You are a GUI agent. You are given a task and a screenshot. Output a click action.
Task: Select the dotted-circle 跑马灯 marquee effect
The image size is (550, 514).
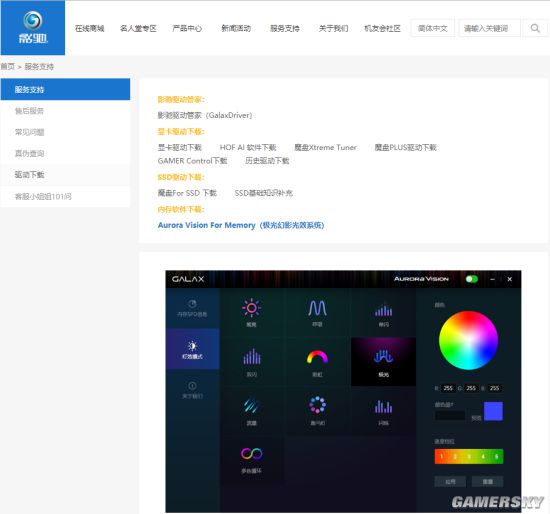tap(317, 411)
